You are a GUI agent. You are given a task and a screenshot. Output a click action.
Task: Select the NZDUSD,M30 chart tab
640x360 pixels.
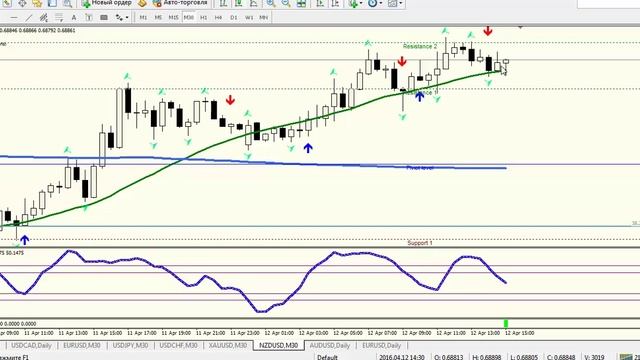pos(278,345)
